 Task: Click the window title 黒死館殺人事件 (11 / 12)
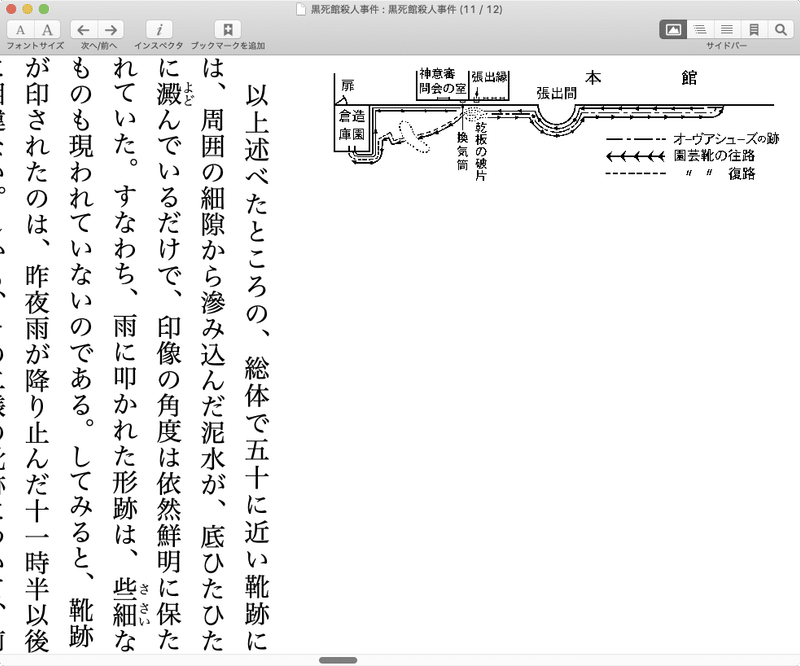406,9
